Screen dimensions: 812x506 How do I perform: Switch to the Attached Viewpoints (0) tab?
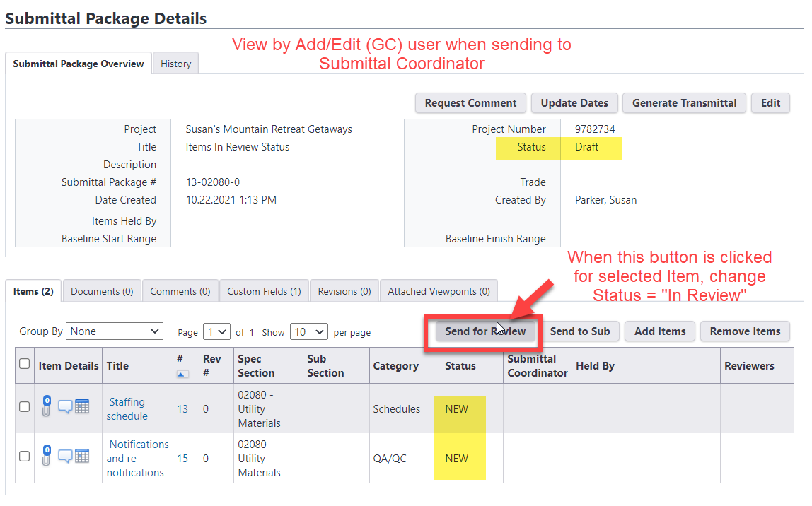click(439, 291)
